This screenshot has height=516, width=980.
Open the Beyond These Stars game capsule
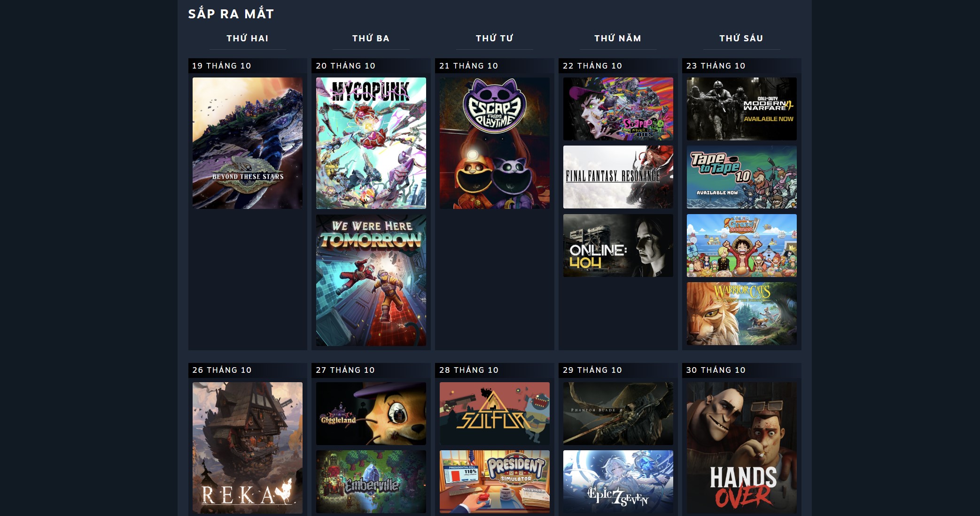(248, 143)
